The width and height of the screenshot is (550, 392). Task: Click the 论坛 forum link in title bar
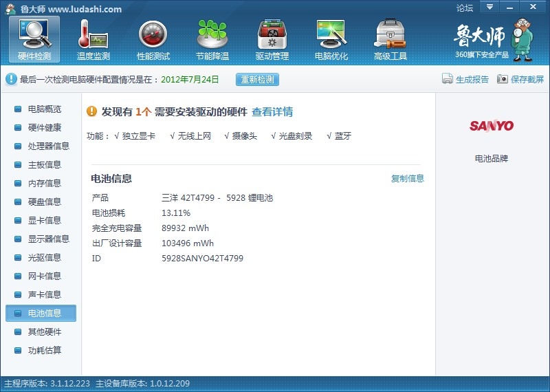pos(465,8)
